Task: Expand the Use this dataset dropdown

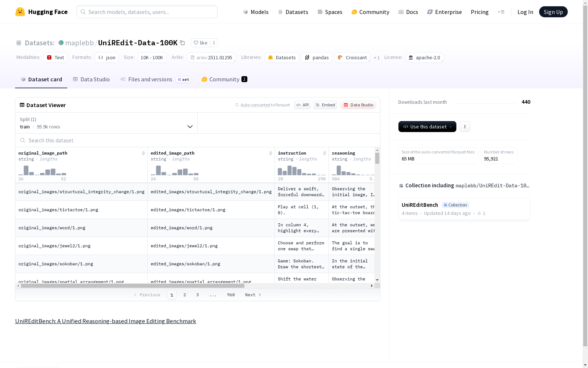Action: pyautogui.click(x=427, y=127)
